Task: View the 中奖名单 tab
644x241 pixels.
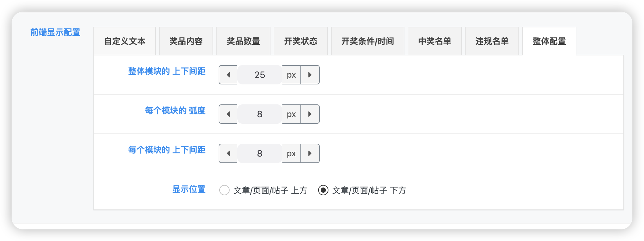Action: point(435,41)
